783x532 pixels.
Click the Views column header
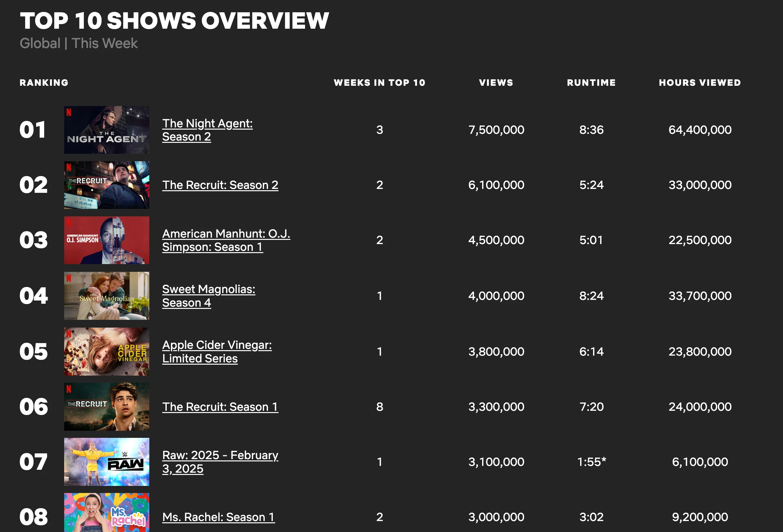[x=496, y=83]
